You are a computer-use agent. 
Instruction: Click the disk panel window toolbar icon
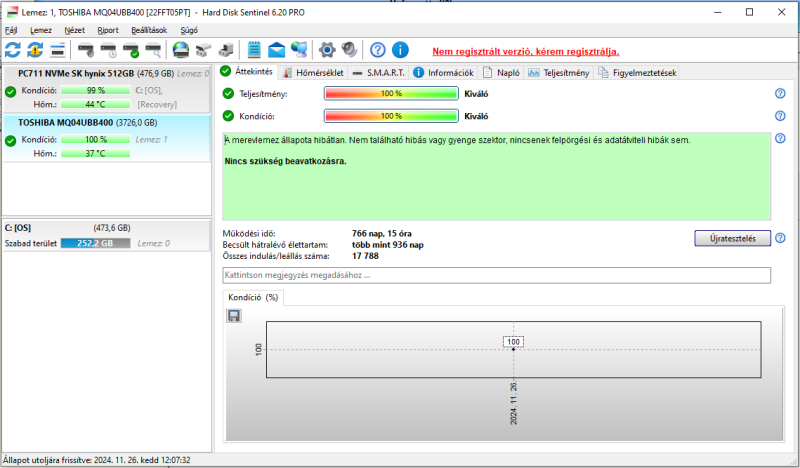pyautogui.click(x=58, y=50)
